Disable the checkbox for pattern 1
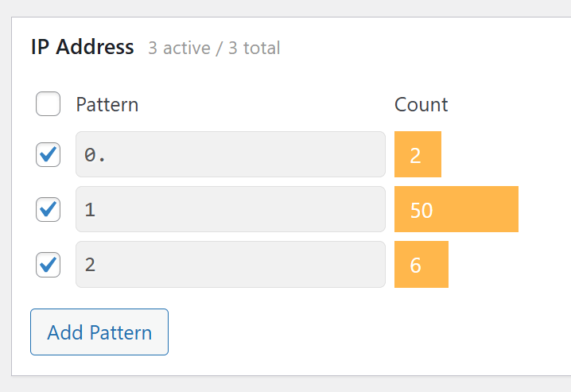The height and width of the screenshot is (392, 571). [48, 209]
